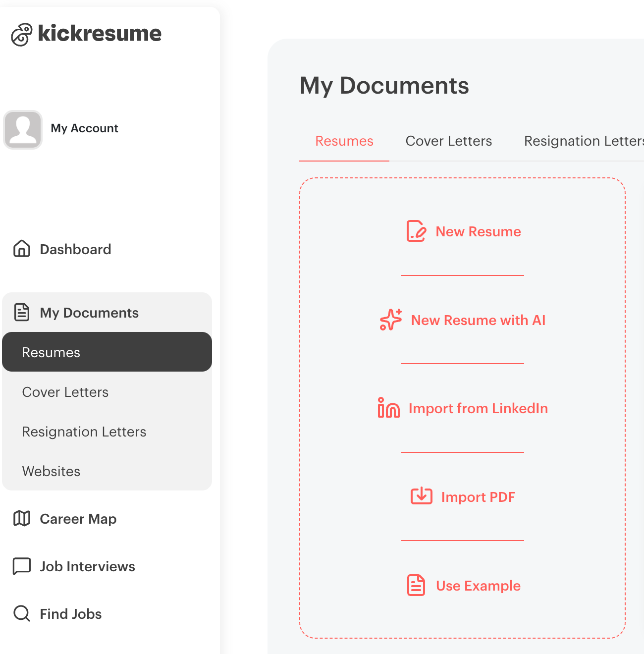
Task: Open Resignation Letters in the sidebar
Action: tap(84, 432)
